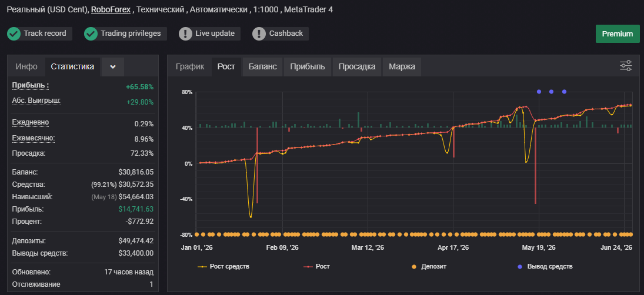This screenshot has width=644, height=295.
Task: Click the Абс. Выигрыш label
Action: click(36, 101)
